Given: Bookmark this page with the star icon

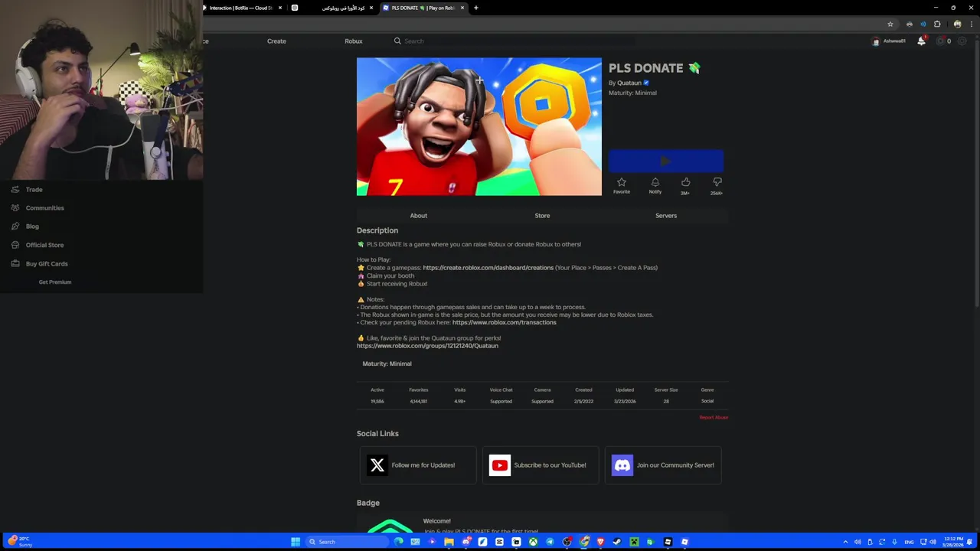Looking at the screenshot, I should [x=890, y=24].
